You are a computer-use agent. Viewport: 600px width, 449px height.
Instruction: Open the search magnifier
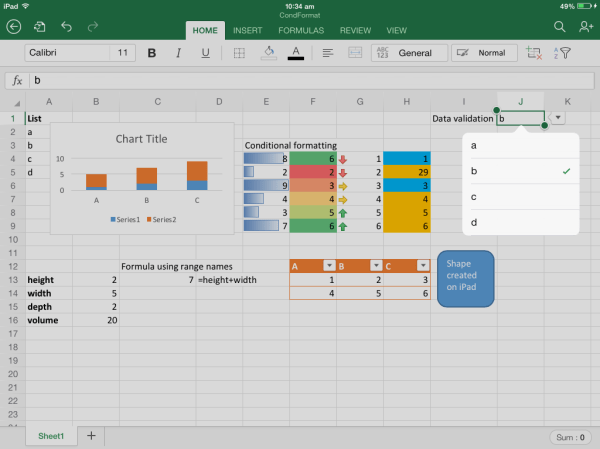click(559, 27)
